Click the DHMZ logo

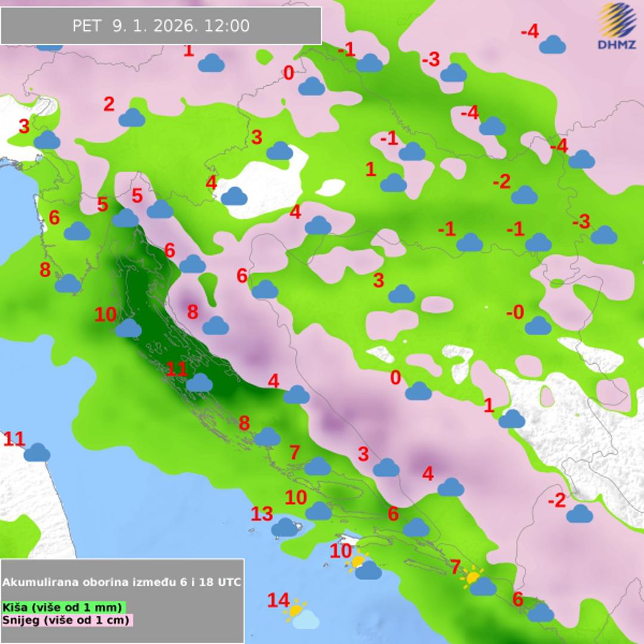pyautogui.click(x=617, y=26)
